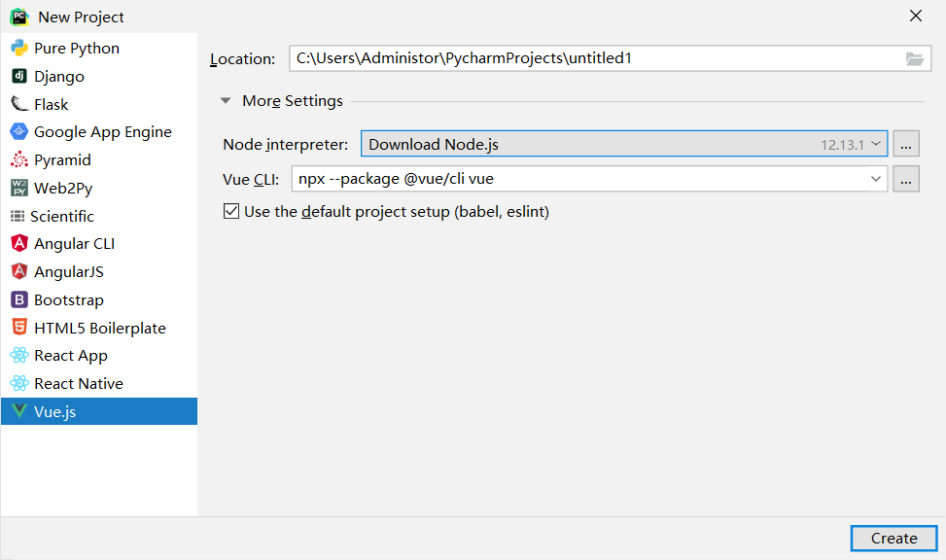Image resolution: width=946 pixels, height=560 pixels.
Task: Open the Vue CLI dropdown arrow
Action: tap(875, 179)
